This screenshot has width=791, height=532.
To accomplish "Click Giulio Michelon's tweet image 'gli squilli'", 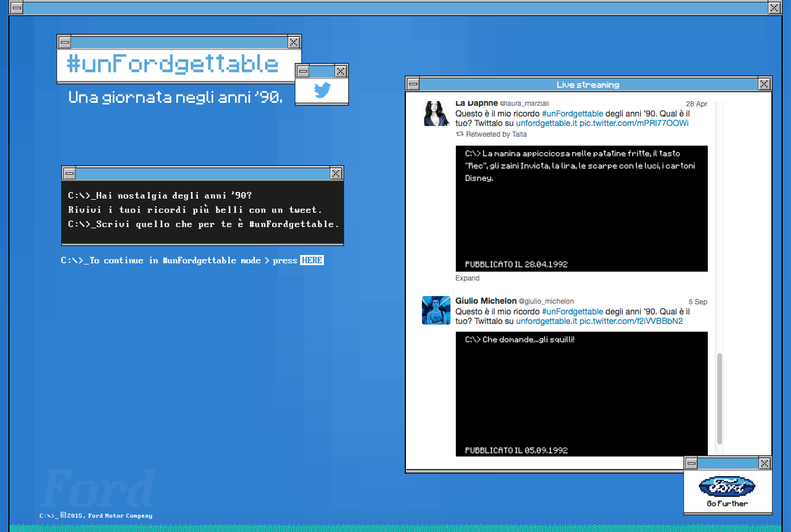I will pos(582,394).
